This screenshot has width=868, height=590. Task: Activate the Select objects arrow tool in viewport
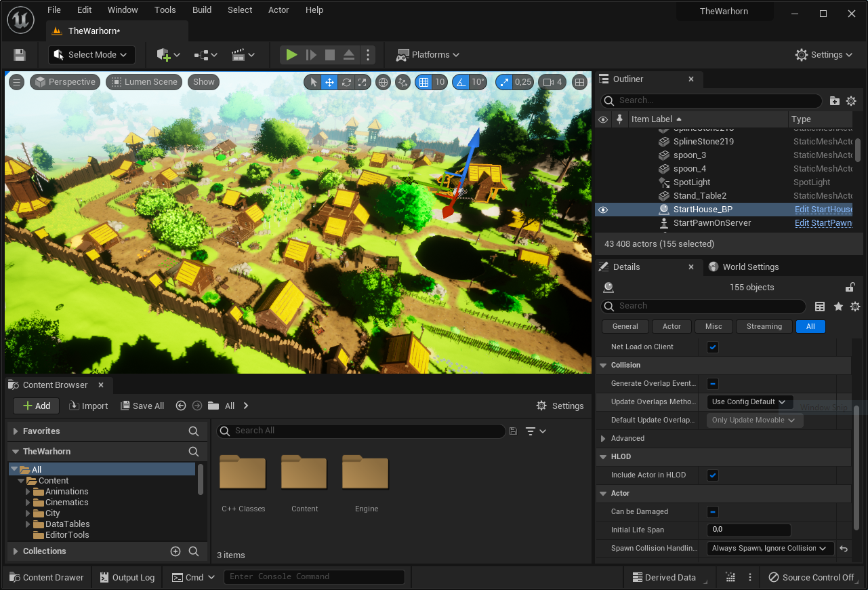pos(313,82)
